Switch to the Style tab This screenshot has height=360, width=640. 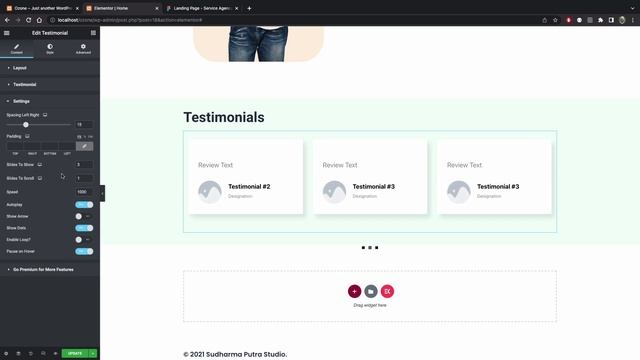coord(50,49)
